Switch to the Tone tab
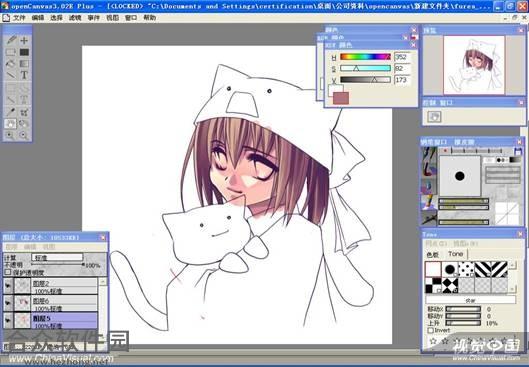 (455, 254)
